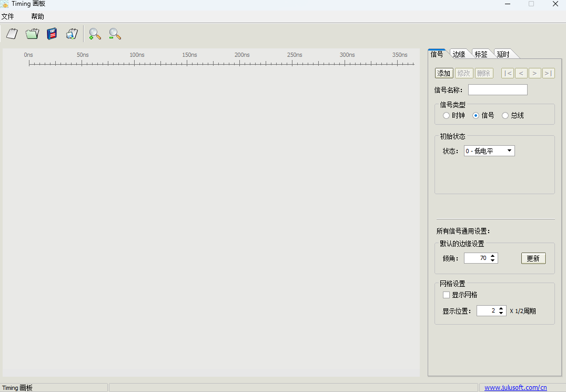Zoom out on the timeline
This screenshot has width=566, height=392.
(x=114, y=33)
